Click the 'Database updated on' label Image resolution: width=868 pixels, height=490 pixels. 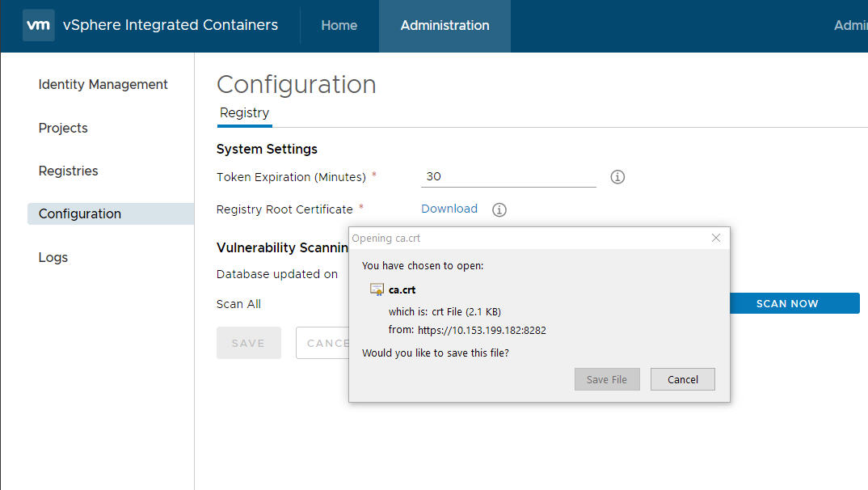click(276, 274)
